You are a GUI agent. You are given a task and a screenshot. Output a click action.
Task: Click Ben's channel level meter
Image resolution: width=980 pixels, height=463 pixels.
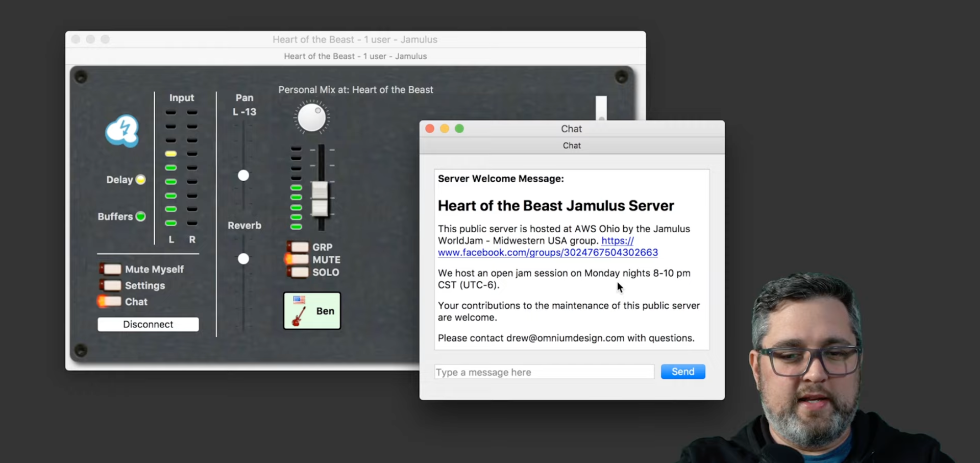pyautogui.click(x=296, y=188)
